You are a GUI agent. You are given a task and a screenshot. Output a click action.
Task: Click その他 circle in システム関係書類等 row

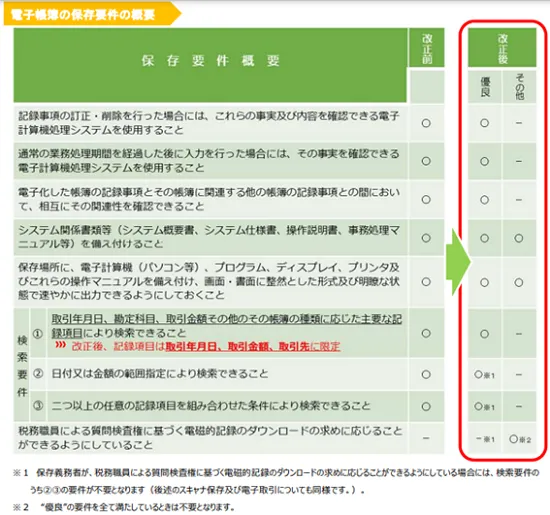pos(519,238)
